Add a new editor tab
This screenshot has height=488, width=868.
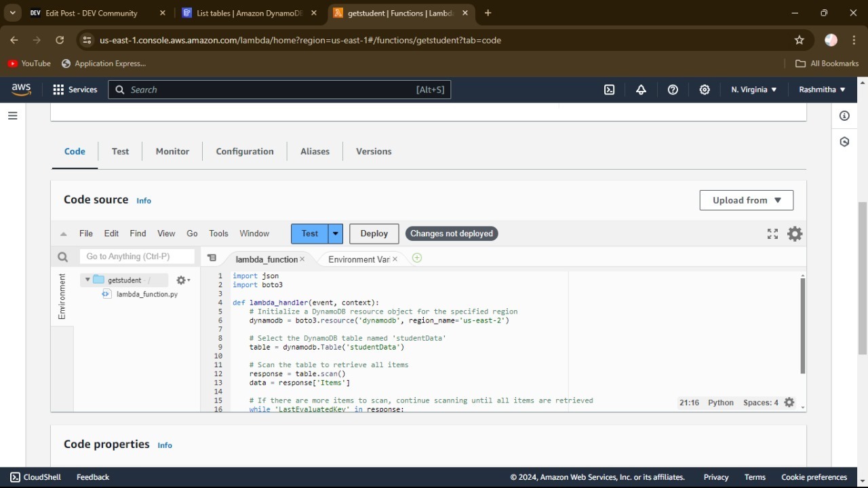coord(417,258)
